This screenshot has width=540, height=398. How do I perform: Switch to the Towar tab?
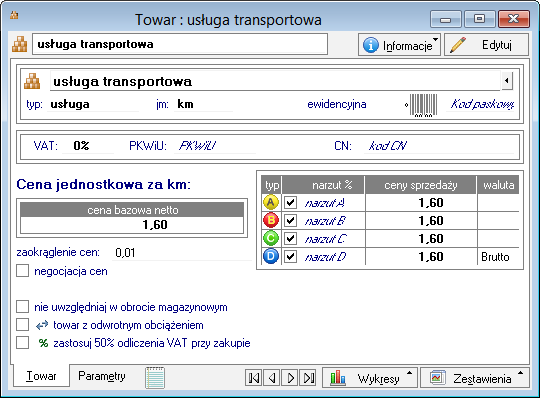(41, 376)
